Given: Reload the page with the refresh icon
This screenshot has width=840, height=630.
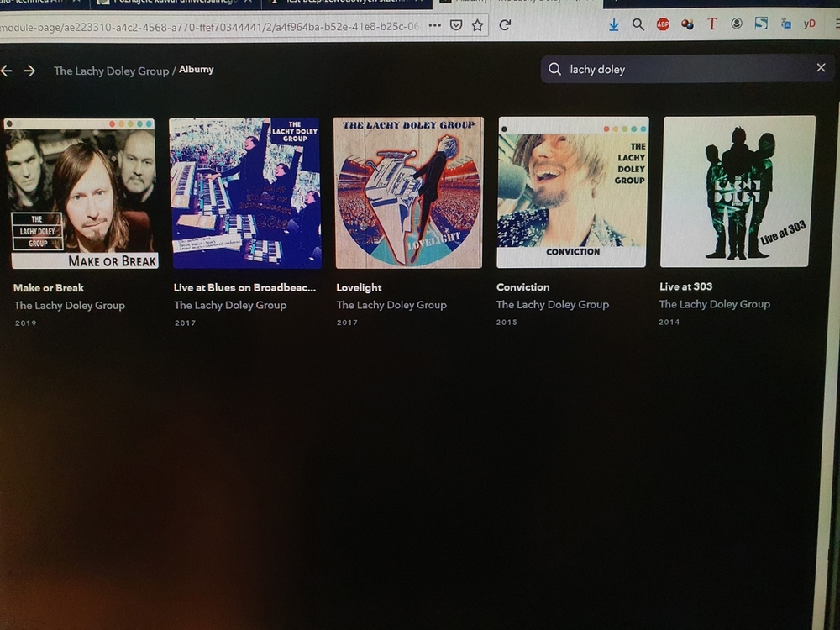Looking at the screenshot, I should pos(505,25).
